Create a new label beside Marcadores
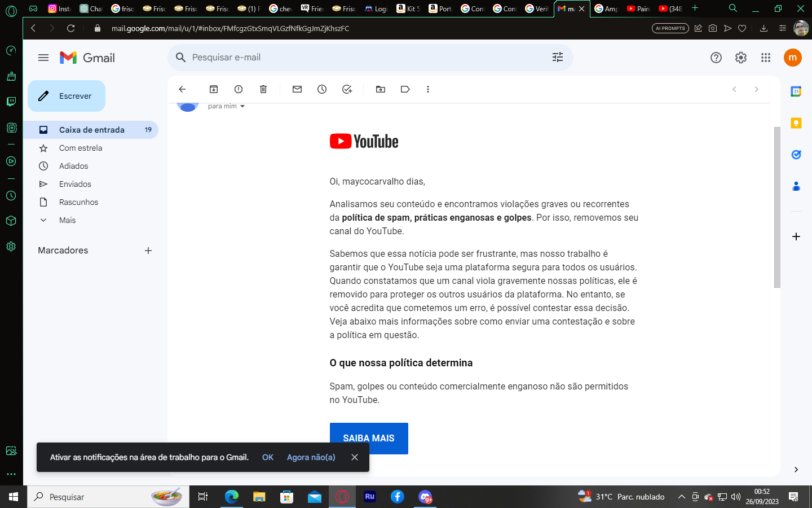 point(148,251)
